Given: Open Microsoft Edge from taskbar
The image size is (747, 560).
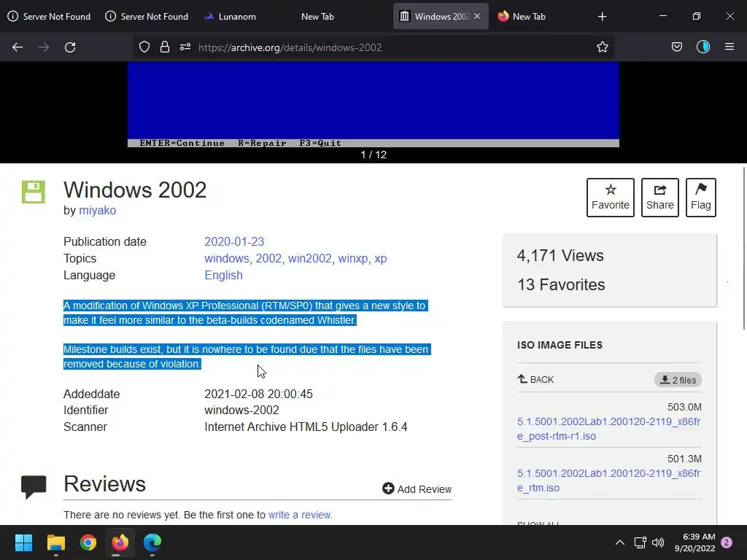Looking at the screenshot, I should (152, 542).
